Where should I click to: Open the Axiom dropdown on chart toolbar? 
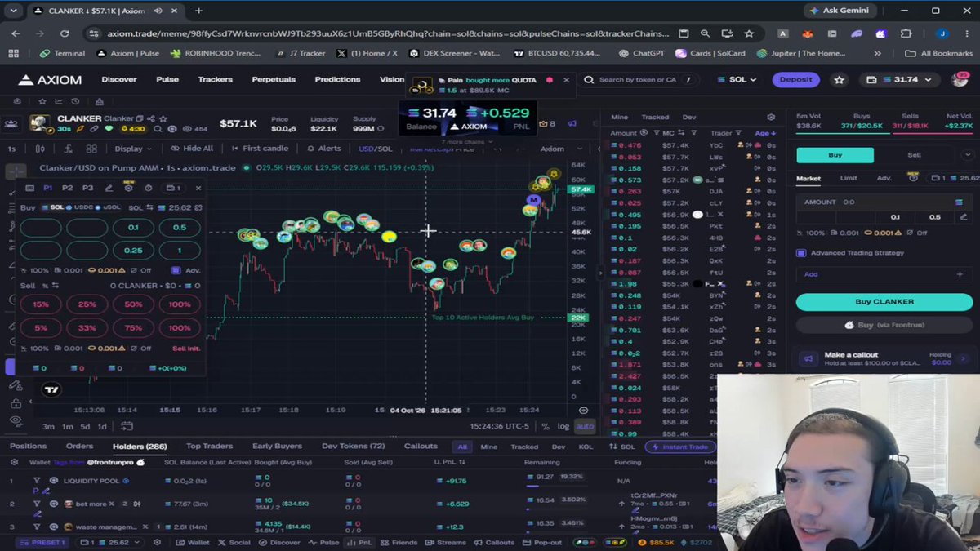pyautogui.click(x=560, y=149)
